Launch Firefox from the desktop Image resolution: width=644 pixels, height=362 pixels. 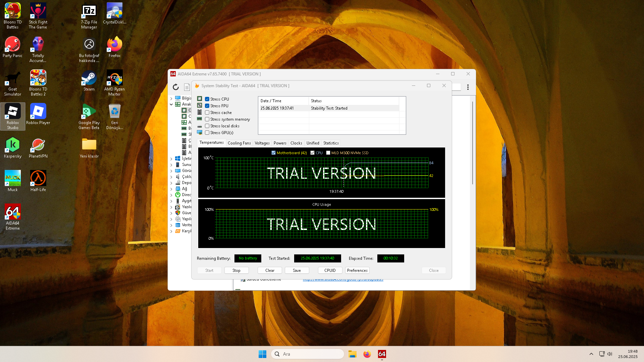click(x=114, y=47)
